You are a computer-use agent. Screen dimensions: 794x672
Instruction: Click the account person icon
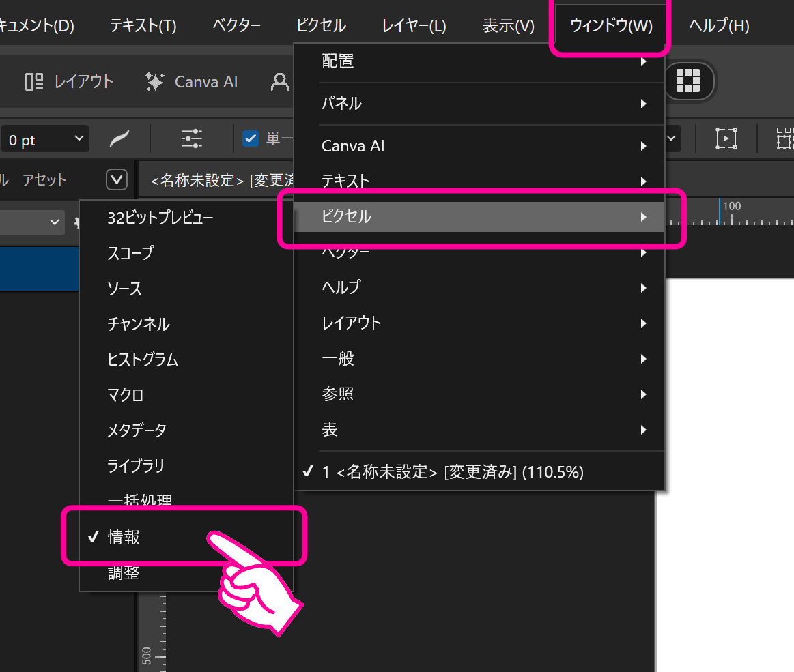coord(279,81)
